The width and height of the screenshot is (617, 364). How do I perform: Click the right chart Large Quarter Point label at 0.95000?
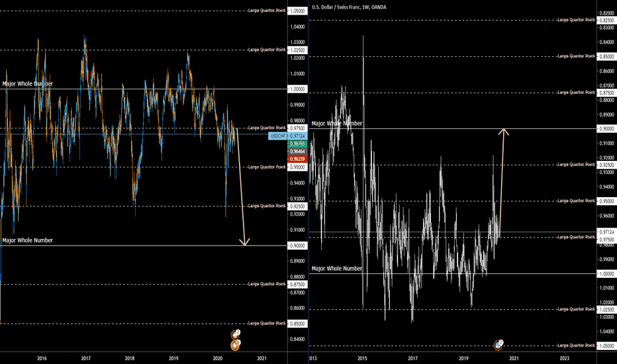pyautogui.click(x=576, y=201)
